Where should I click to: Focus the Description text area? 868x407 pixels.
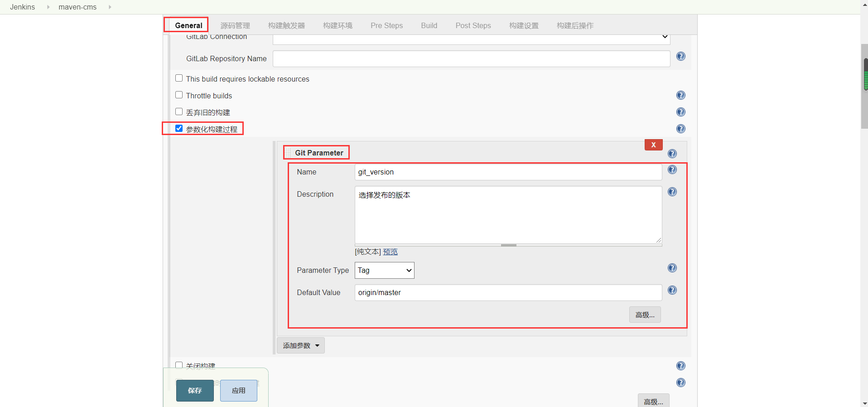pos(508,215)
